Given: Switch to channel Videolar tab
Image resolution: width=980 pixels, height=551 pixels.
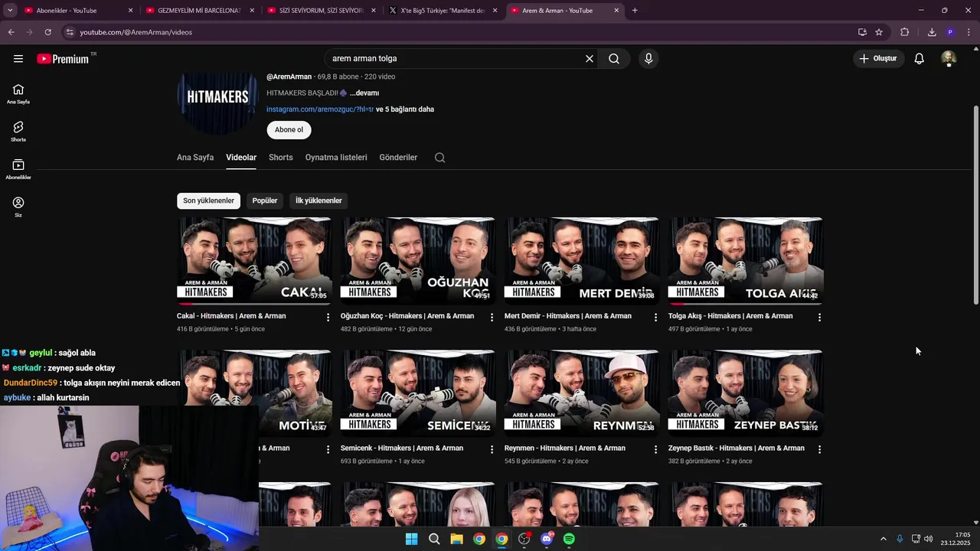Looking at the screenshot, I should coord(241,158).
